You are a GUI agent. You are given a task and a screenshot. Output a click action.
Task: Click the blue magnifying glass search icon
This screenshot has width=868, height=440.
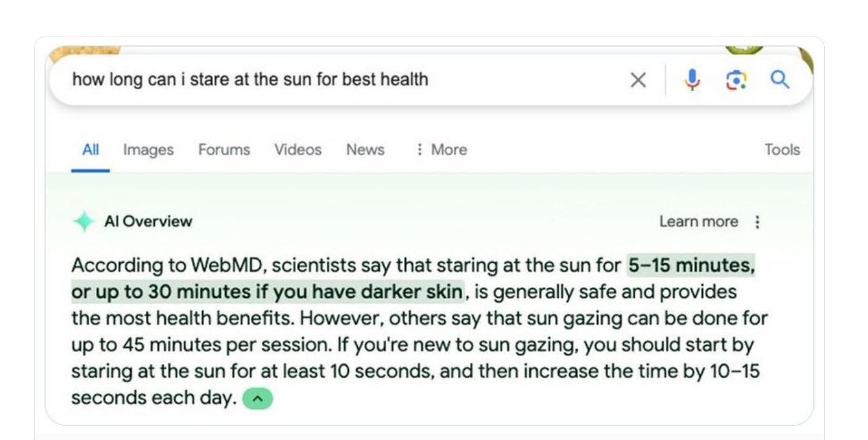(x=781, y=80)
